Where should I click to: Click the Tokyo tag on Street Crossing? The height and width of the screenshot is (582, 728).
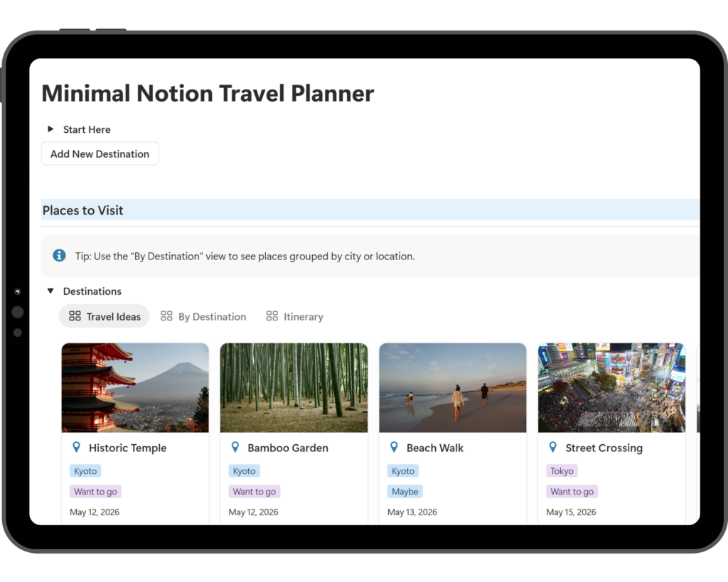click(562, 470)
